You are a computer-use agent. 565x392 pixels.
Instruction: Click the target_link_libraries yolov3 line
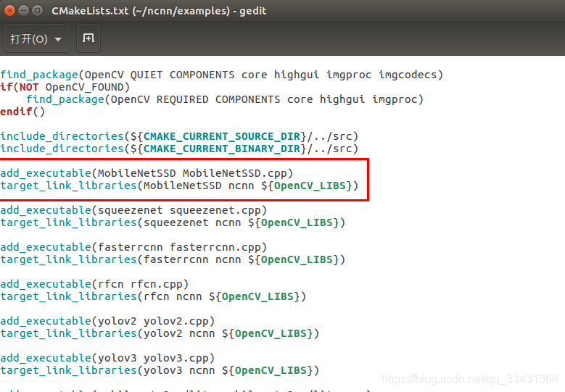(160, 370)
